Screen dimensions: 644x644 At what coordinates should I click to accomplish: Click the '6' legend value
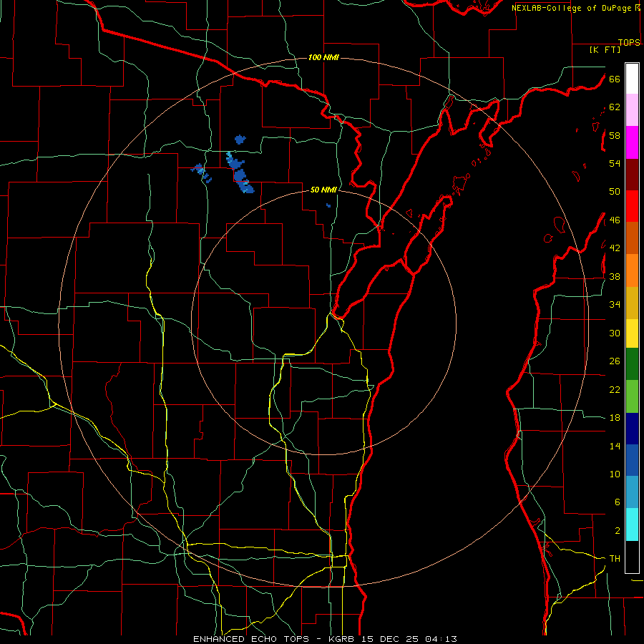[x=618, y=502]
